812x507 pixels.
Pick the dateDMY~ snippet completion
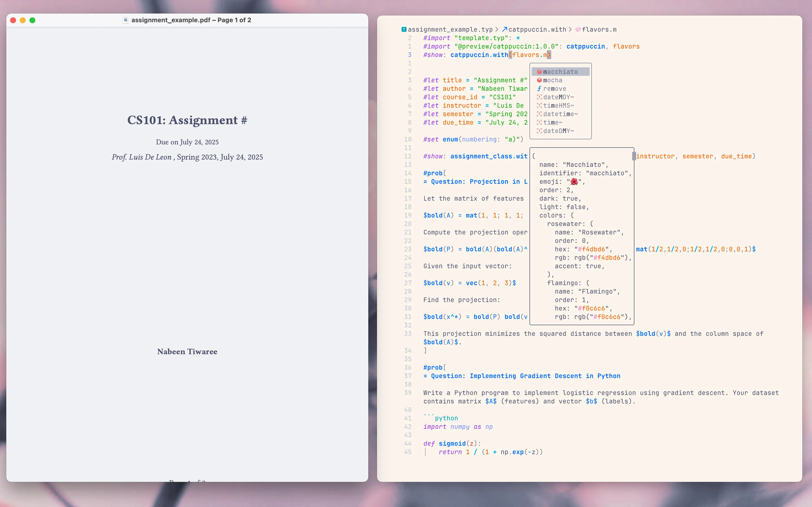pyautogui.click(x=558, y=131)
